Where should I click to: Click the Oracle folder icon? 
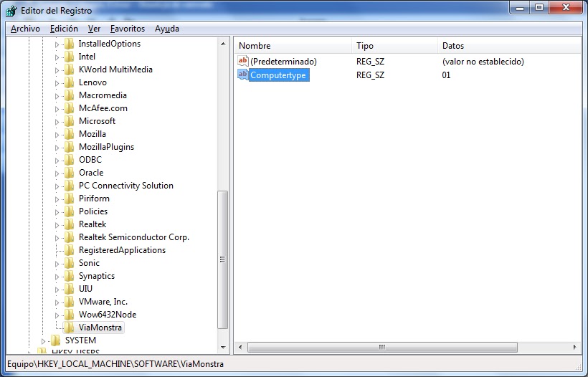click(69, 173)
